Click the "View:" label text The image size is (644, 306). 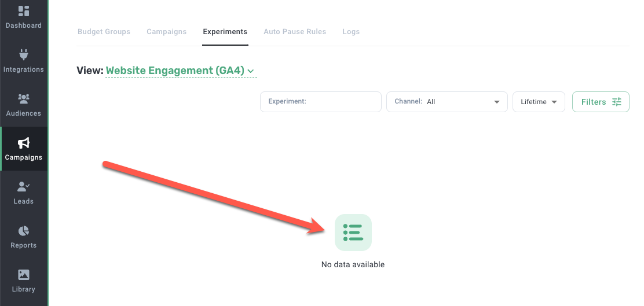point(89,71)
